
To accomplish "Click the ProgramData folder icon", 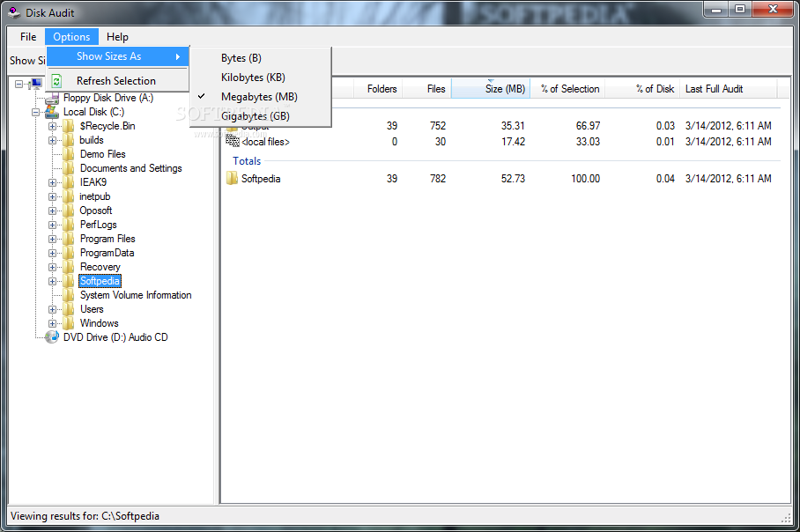I will 69,253.
